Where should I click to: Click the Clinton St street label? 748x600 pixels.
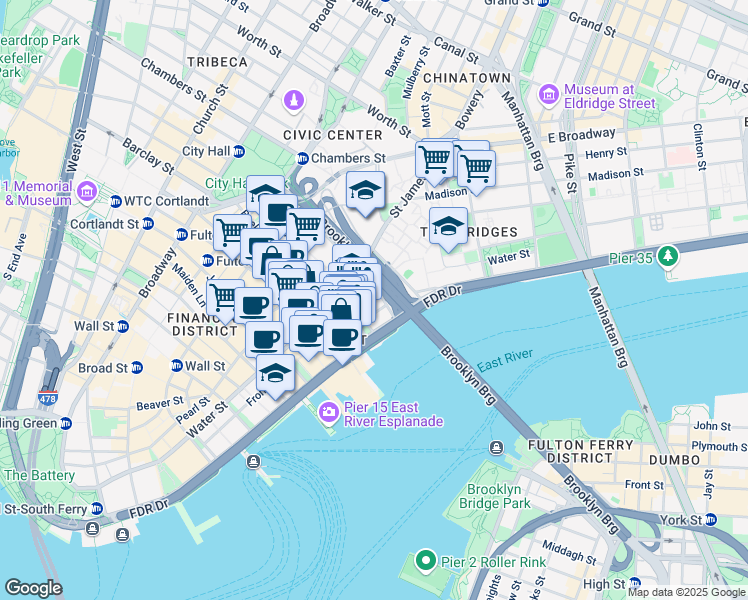point(699,147)
